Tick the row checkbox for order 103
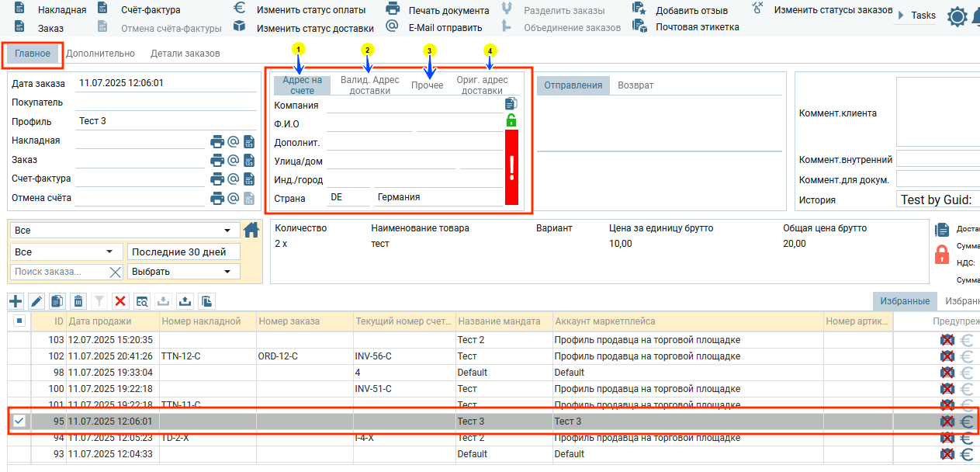Screen dimensions: 980x472 click(x=19, y=340)
